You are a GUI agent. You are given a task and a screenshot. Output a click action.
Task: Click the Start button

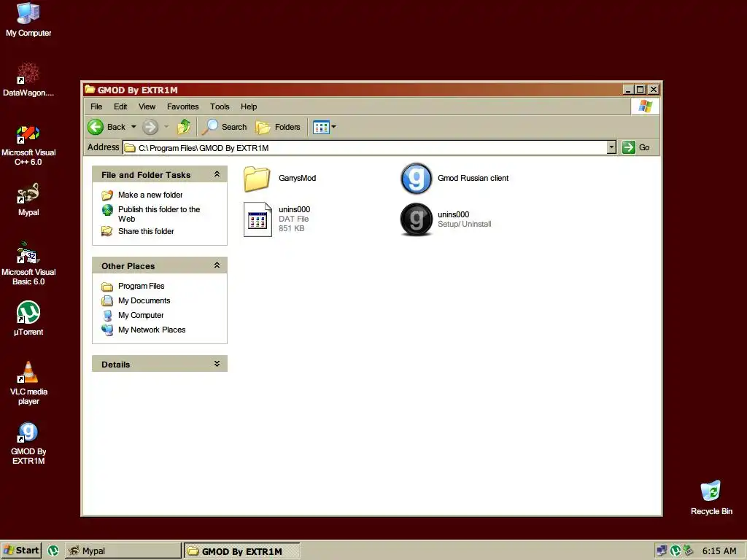[x=21, y=551]
